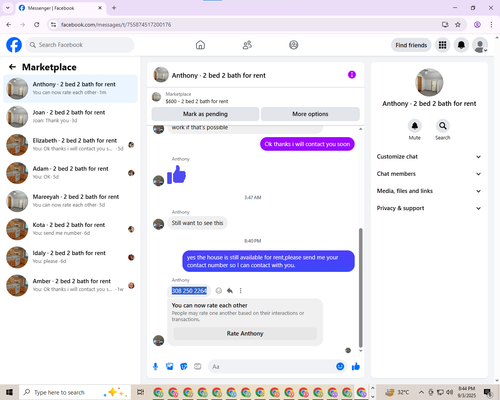Open the tab search dropdown arrow
Screen dimensions: 500x400
tap(8, 8)
